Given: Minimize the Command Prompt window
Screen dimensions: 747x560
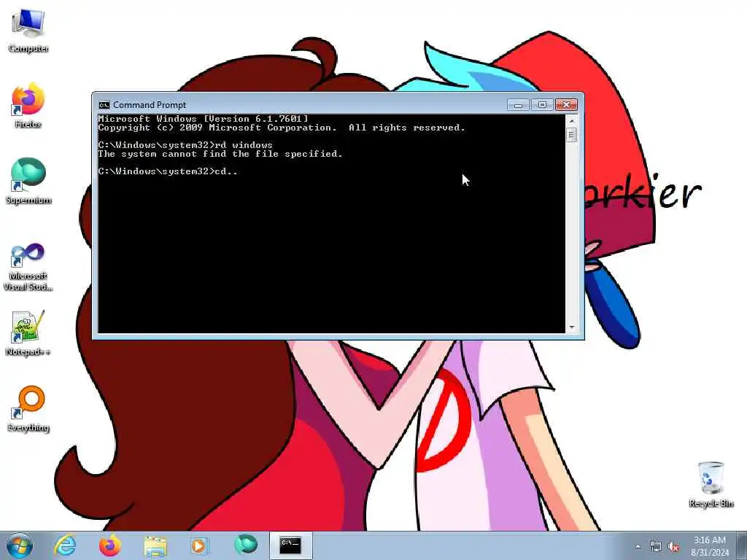Looking at the screenshot, I should (x=518, y=105).
